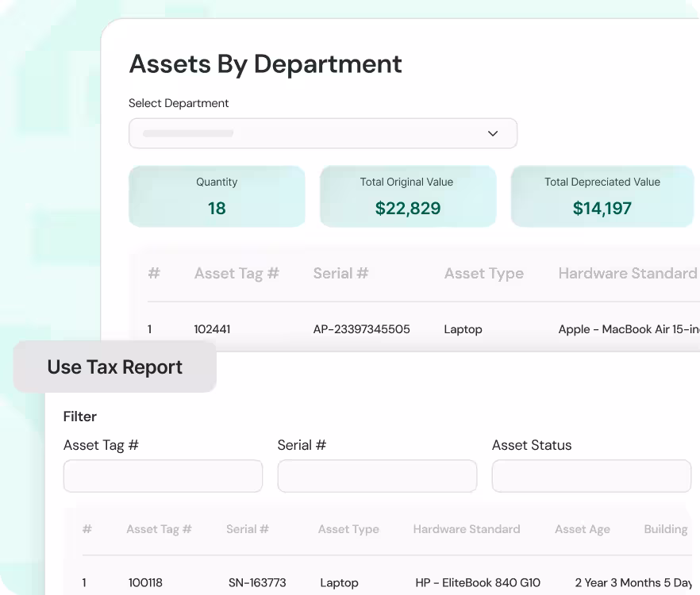The width and height of the screenshot is (700, 595).
Task: Click the Assets By Department heading
Action: (x=265, y=64)
